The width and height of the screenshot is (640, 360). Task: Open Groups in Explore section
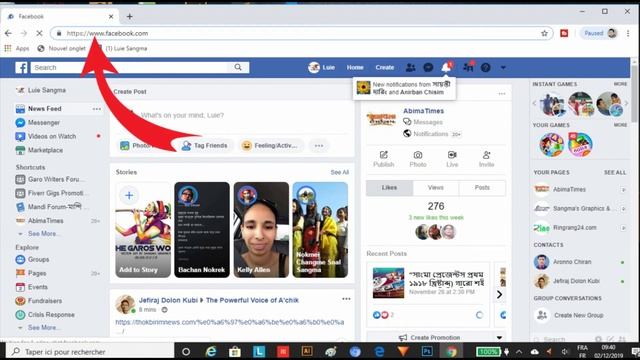point(32,259)
